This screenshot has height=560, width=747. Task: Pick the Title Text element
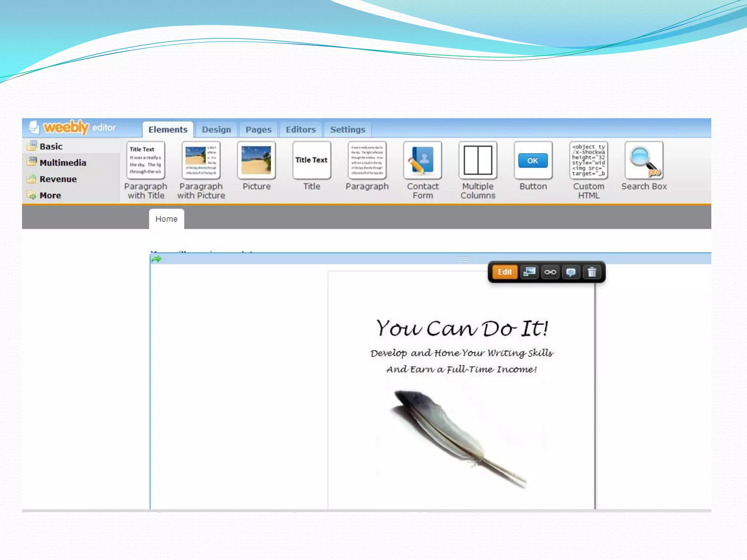coord(311,160)
